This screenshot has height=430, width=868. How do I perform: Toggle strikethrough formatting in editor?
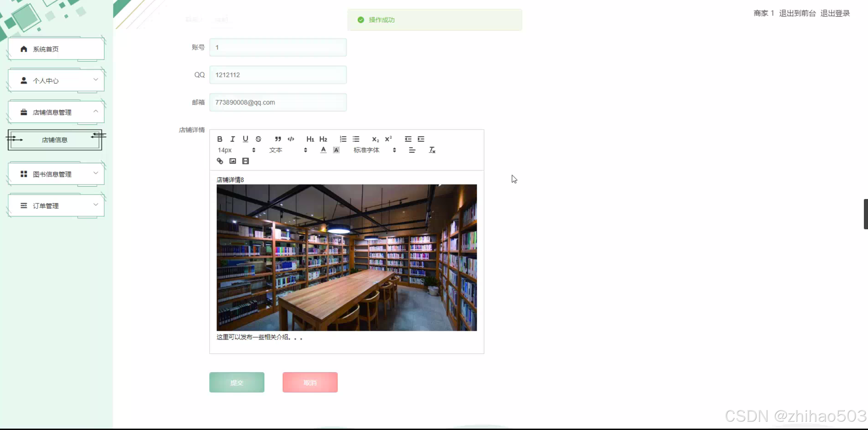(x=258, y=139)
